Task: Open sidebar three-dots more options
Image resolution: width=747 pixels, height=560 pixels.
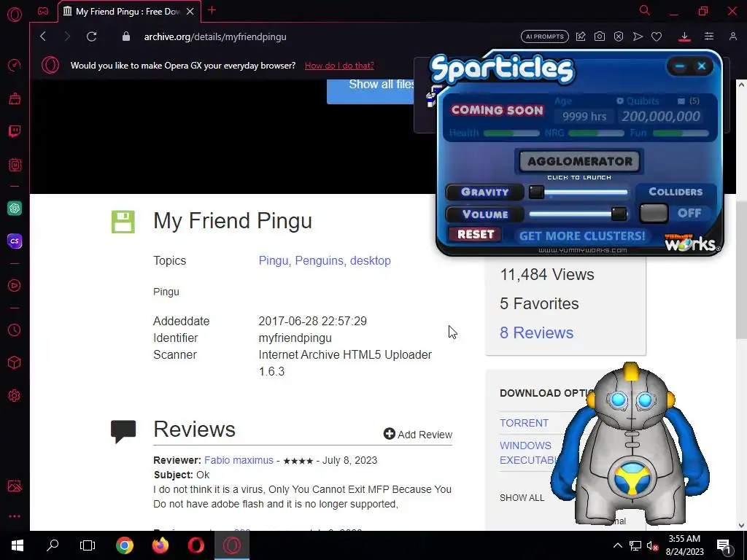Action: click(15, 516)
